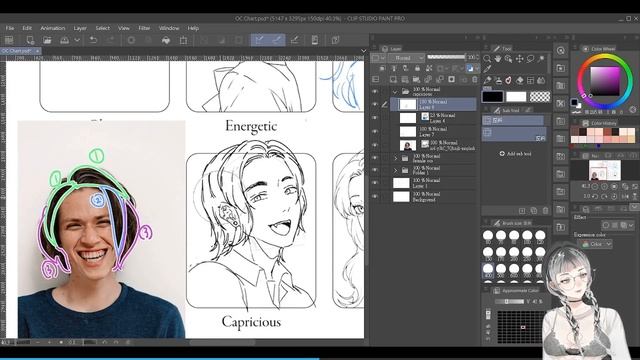Toggle visibility of the top capricious folder
640x360 pixels.
coord(375,91)
